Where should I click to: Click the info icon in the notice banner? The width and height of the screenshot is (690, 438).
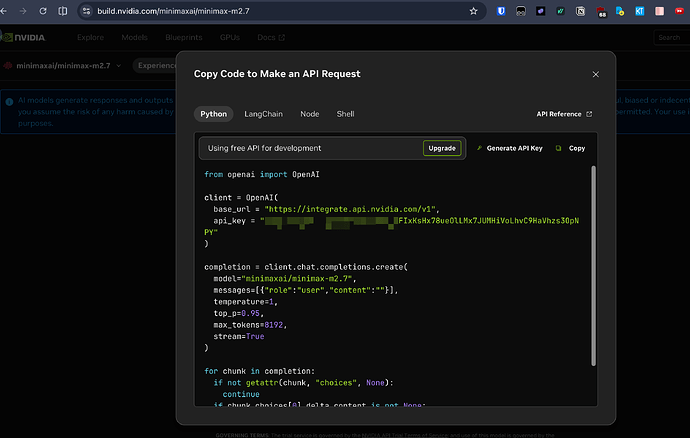9,102
